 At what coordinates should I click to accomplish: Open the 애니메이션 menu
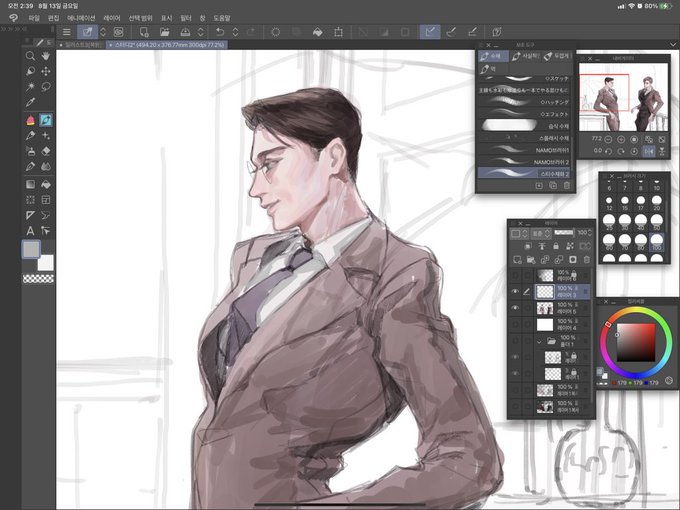[81, 18]
